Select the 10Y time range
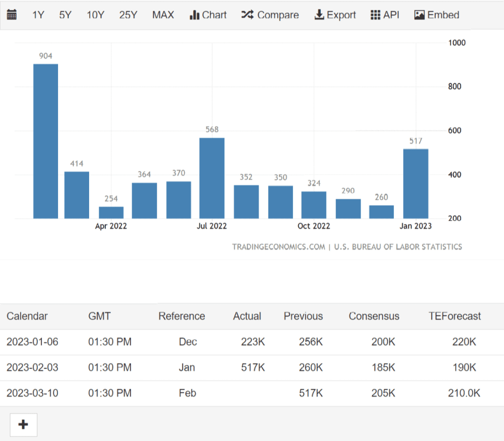The width and height of the screenshot is (504, 441). 95,15
